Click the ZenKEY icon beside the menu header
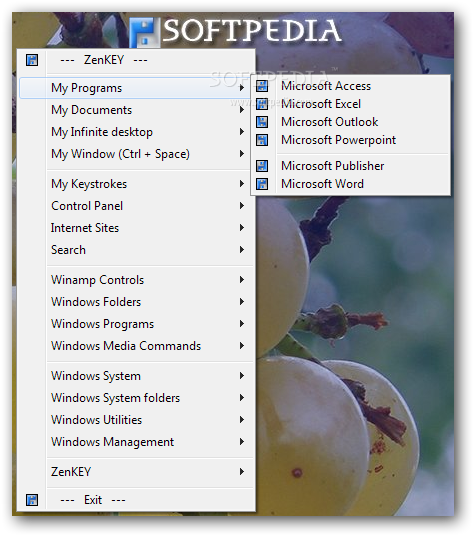474x536 pixels. (x=32, y=60)
